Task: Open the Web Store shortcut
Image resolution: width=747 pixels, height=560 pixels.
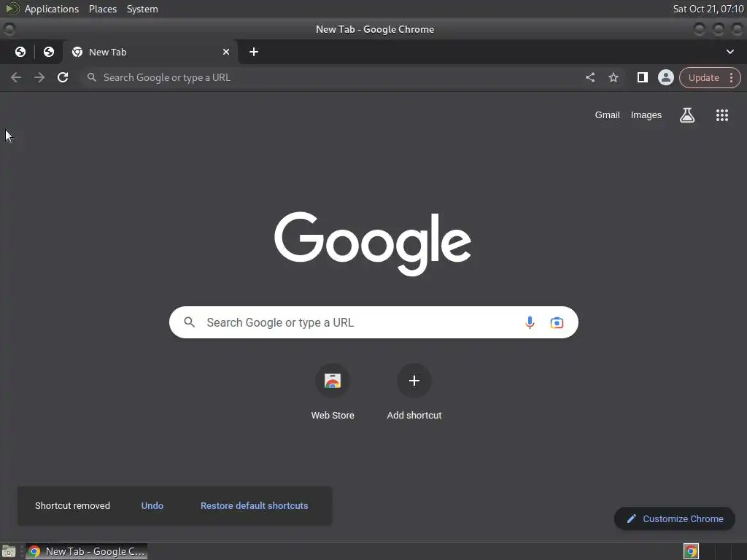Action: click(333, 392)
